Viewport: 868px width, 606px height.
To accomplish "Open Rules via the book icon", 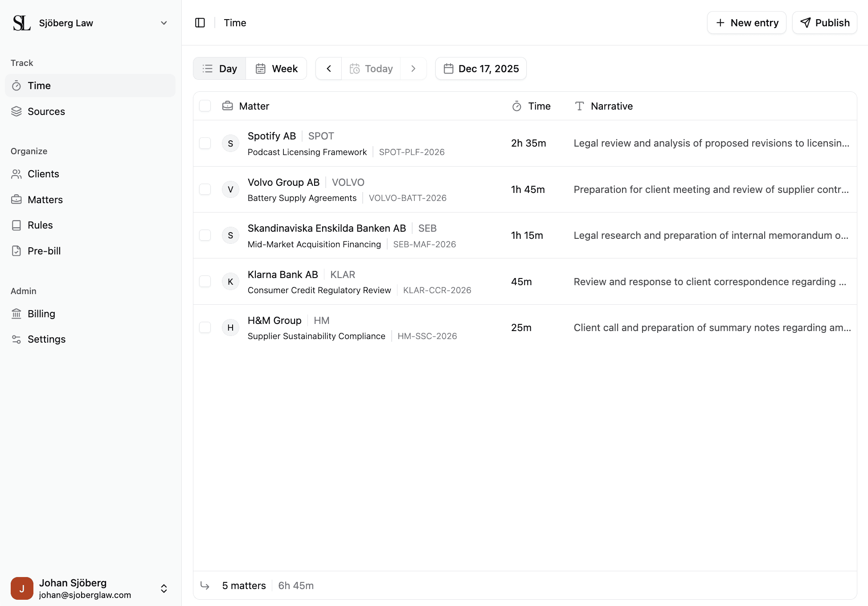I will point(16,225).
